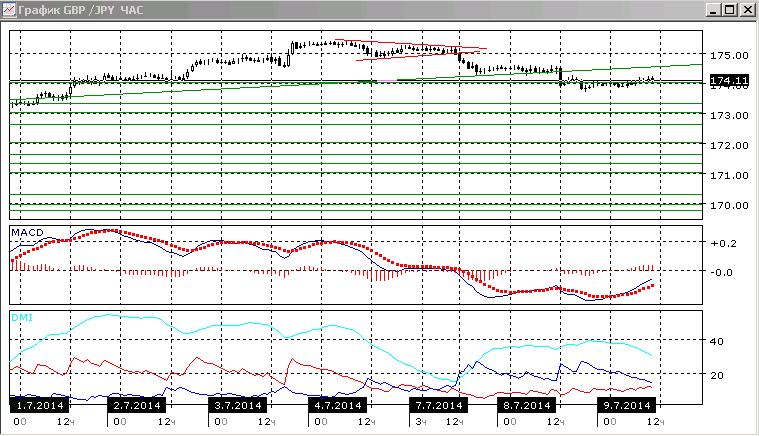Screen dimensions: 759x436
Task: Select the 1.7.2014 date marker
Action: click(40, 405)
